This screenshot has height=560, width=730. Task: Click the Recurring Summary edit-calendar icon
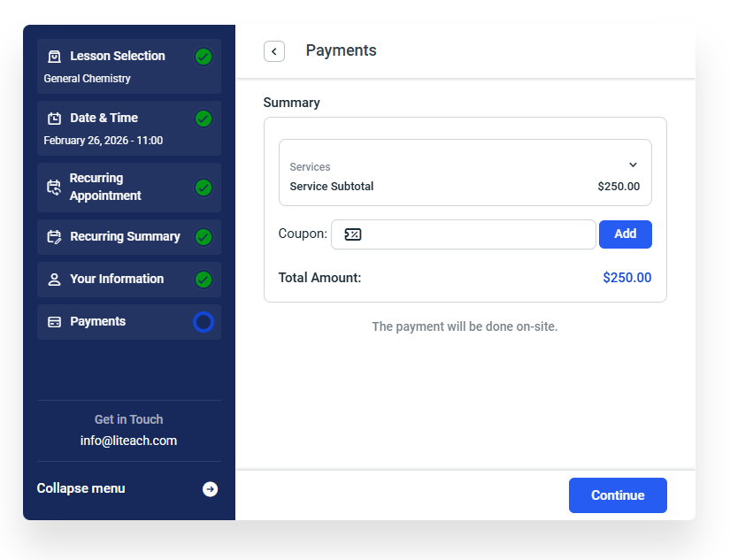55,237
